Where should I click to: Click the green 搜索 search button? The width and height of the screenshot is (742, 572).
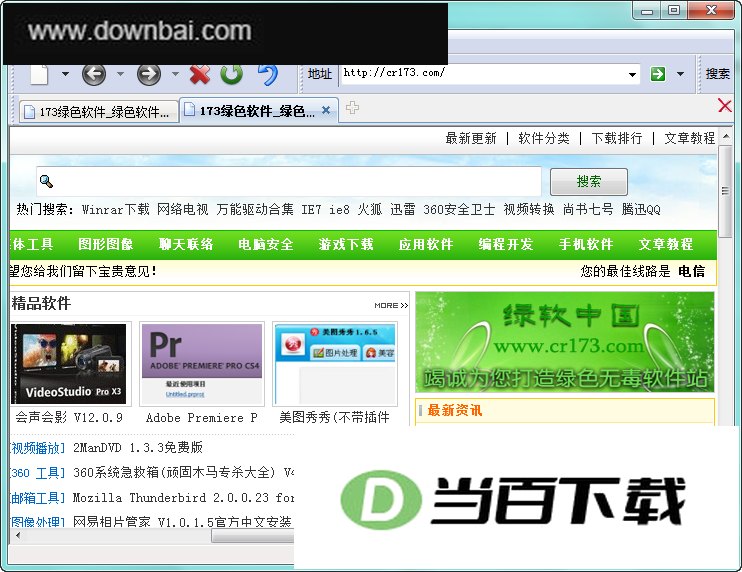tap(589, 181)
